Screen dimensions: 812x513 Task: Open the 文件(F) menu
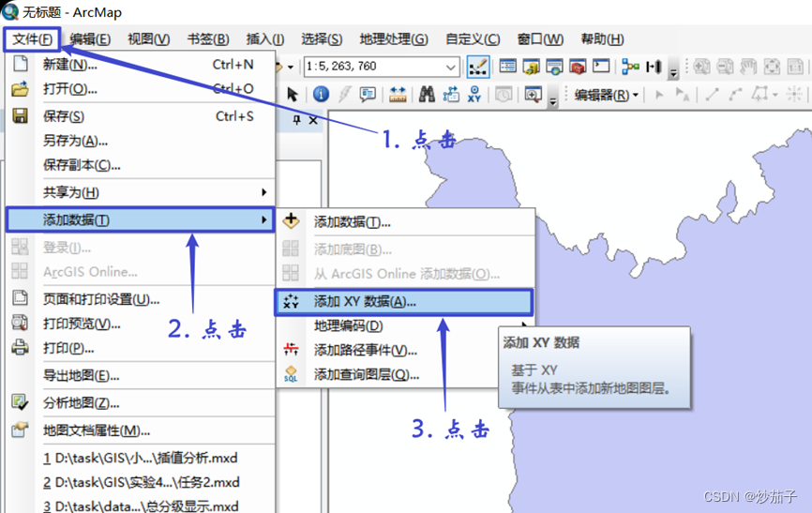[32, 39]
